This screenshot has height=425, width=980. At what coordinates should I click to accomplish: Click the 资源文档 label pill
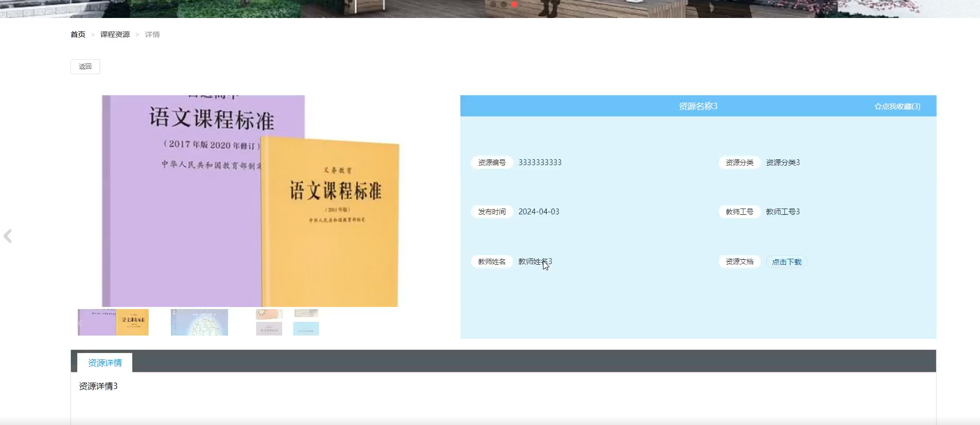(x=739, y=261)
